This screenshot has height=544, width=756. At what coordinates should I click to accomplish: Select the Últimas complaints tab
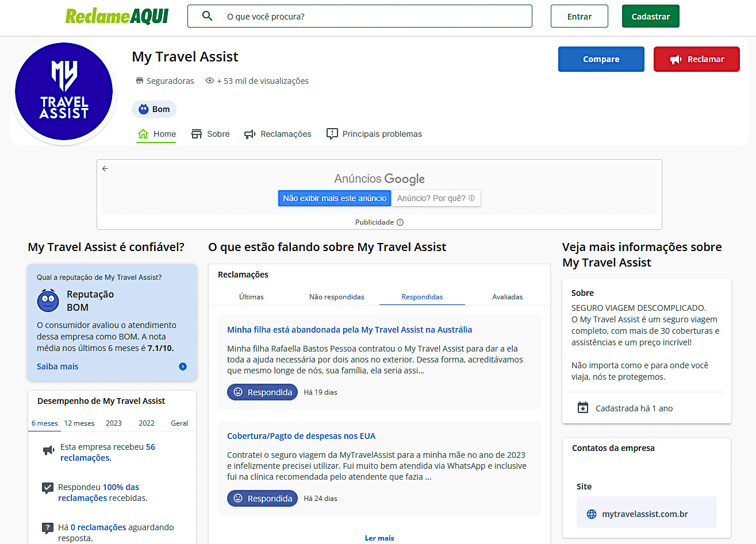point(251,297)
